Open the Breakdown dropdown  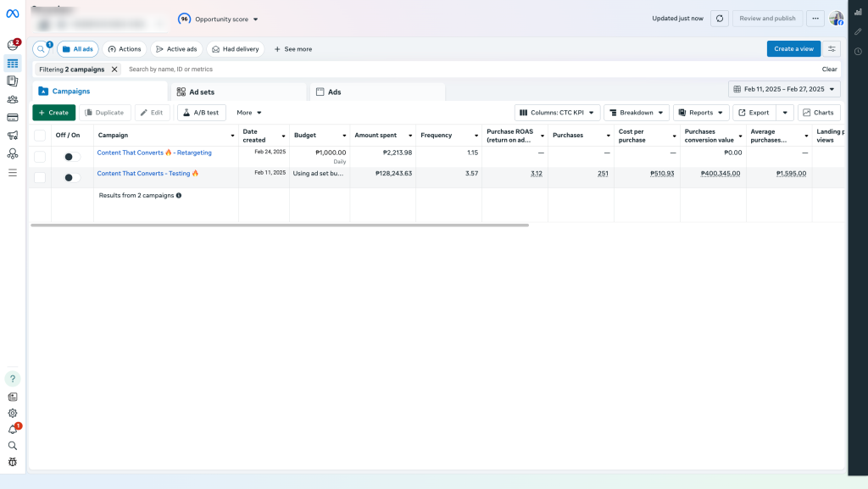point(636,113)
